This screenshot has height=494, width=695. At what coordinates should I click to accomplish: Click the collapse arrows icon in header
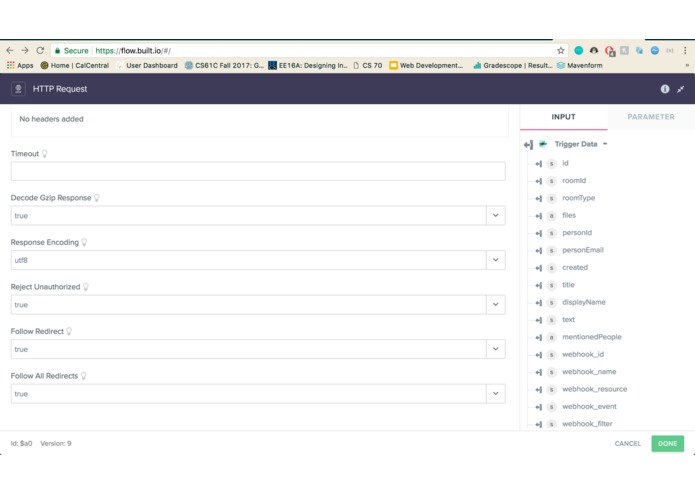click(x=681, y=89)
